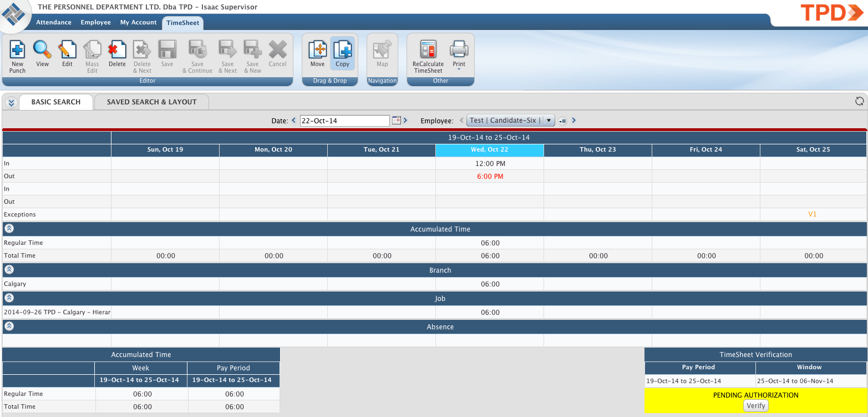
Task: Expand the search panel options
Action: pyautogui.click(x=11, y=102)
